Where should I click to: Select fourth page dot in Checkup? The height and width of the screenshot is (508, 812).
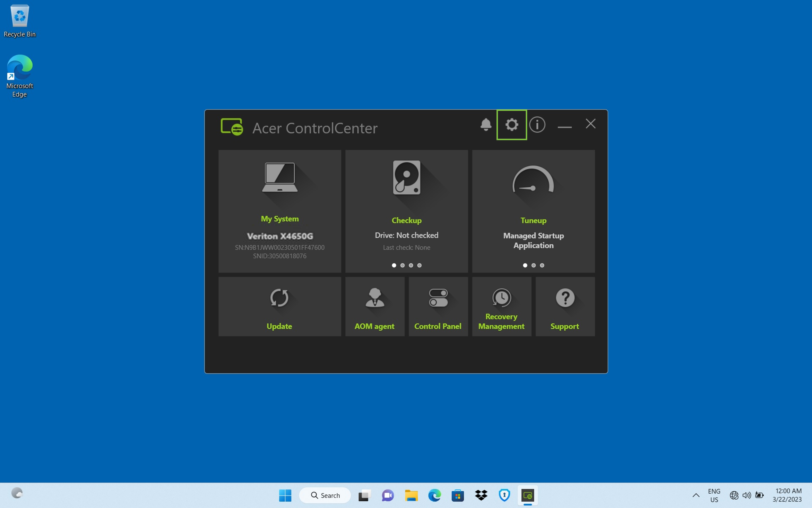point(419,265)
